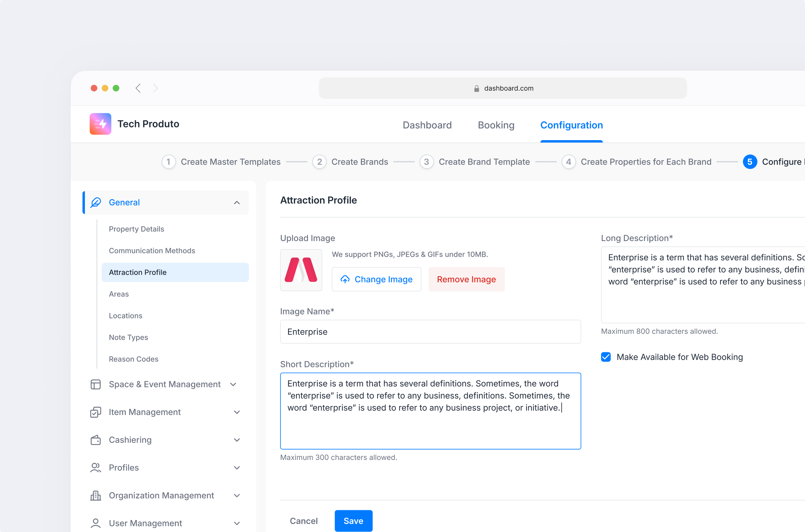Screen dimensions: 805x532
Task: Click the Organization Management building icon
Action: pos(96,495)
